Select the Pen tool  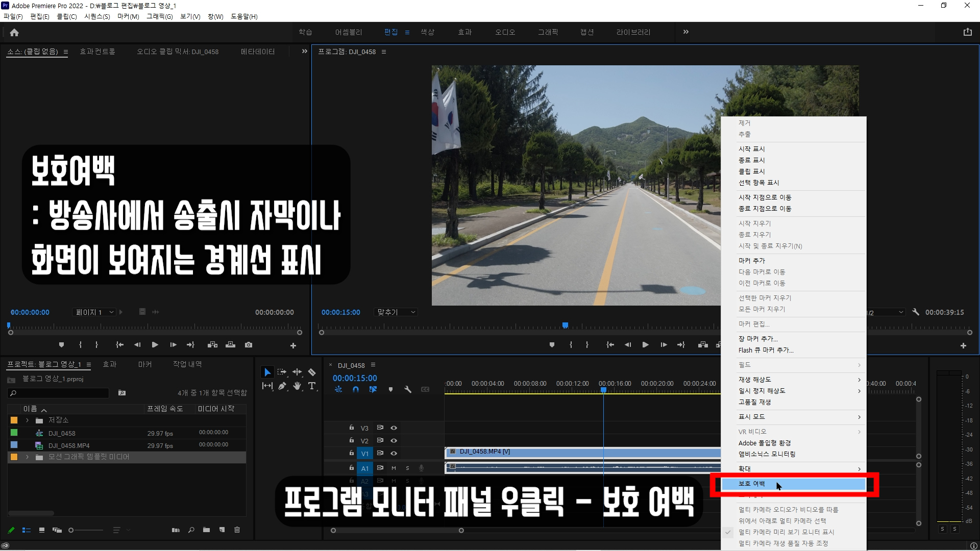[282, 386]
